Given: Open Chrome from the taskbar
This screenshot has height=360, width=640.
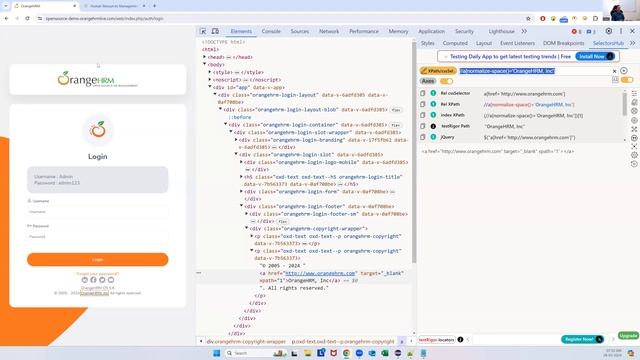Looking at the screenshot, I should click(x=346, y=353).
